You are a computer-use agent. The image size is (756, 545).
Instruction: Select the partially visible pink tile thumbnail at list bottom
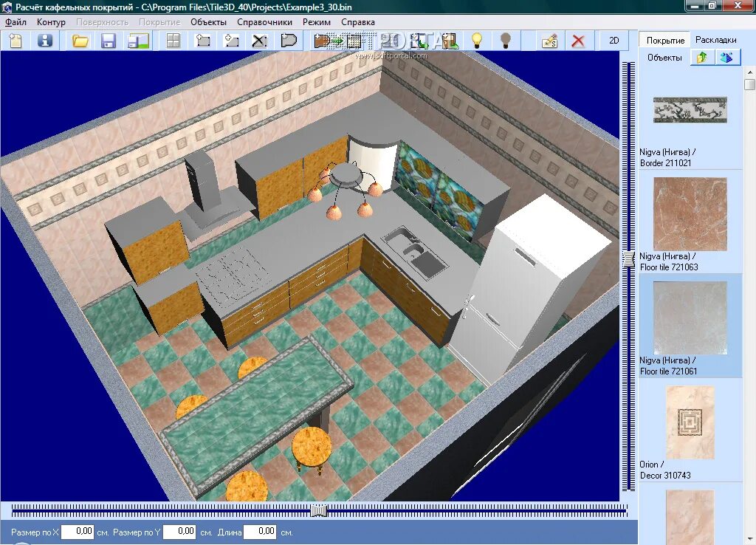(690, 517)
